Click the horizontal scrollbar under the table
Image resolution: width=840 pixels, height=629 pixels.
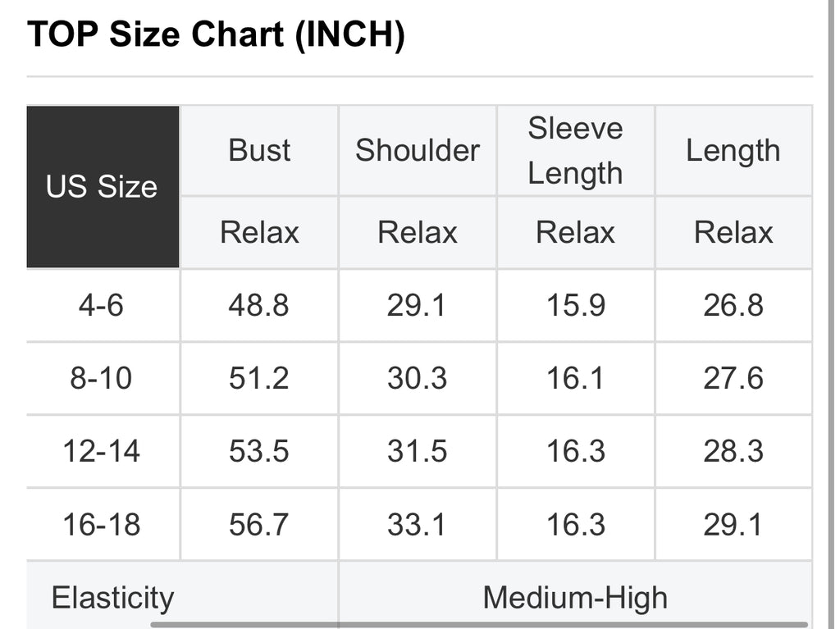479,625
